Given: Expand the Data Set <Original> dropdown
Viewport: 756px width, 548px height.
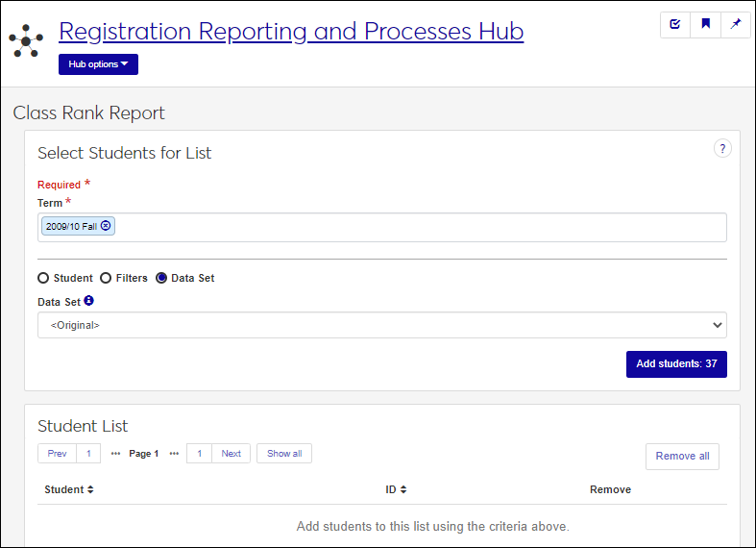Looking at the screenshot, I should (x=381, y=325).
